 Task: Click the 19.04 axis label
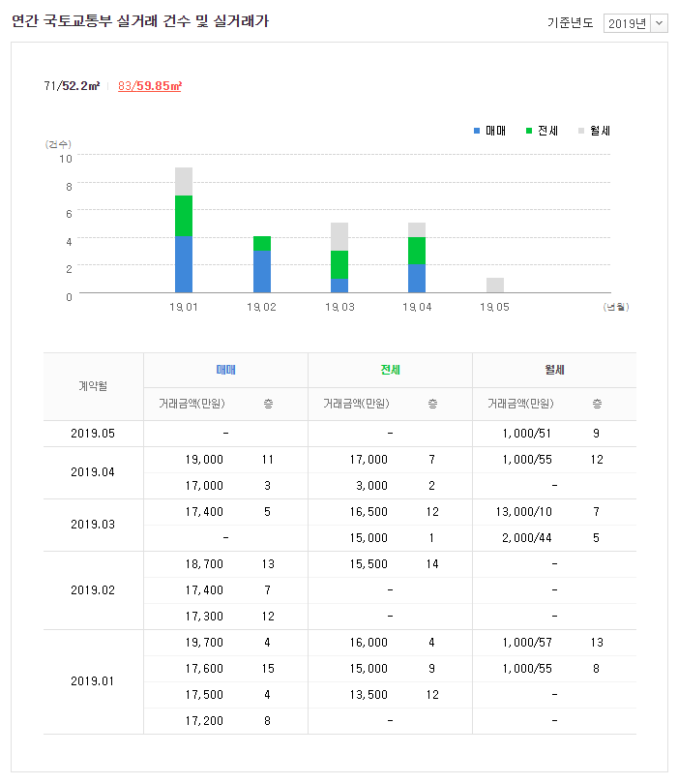coord(417,307)
